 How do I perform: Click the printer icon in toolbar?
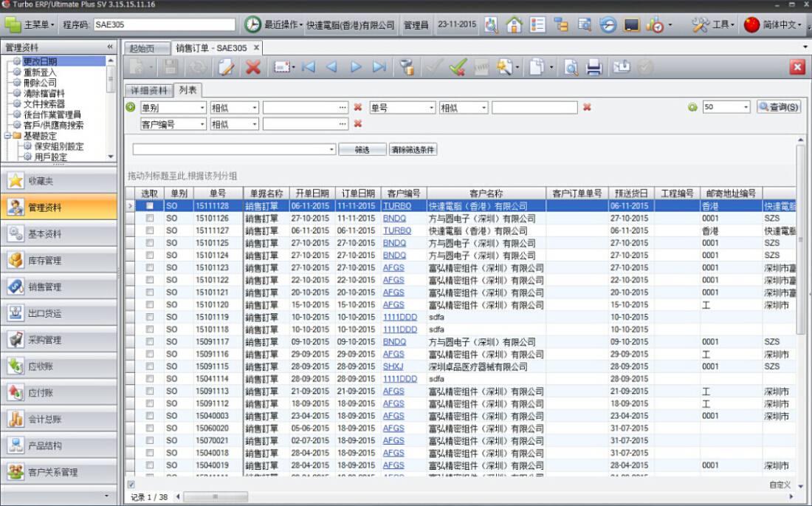593,67
